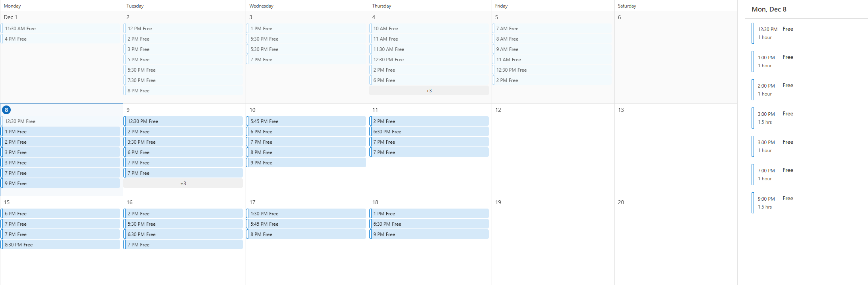Select the 1 PM Free slot on Dec 3
Screen dimensions: 868x285
(x=306, y=29)
